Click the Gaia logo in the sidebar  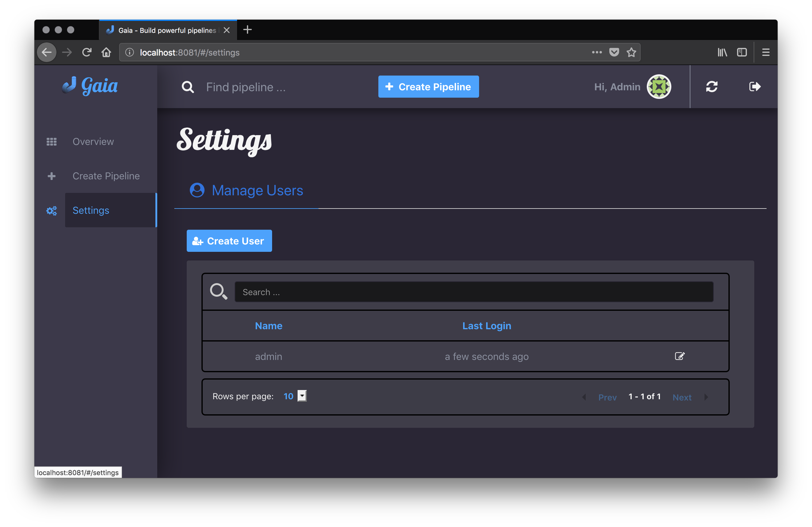click(90, 85)
